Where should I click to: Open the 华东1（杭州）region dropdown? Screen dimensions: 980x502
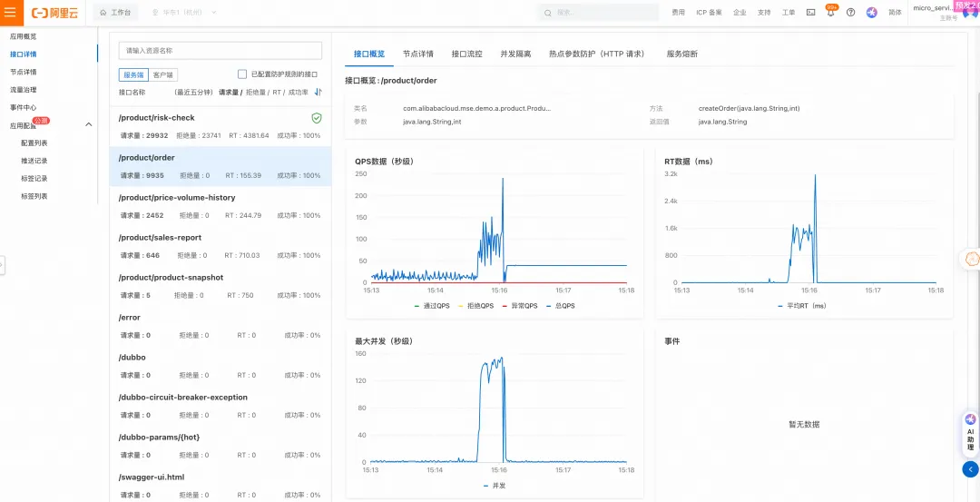(x=184, y=13)
